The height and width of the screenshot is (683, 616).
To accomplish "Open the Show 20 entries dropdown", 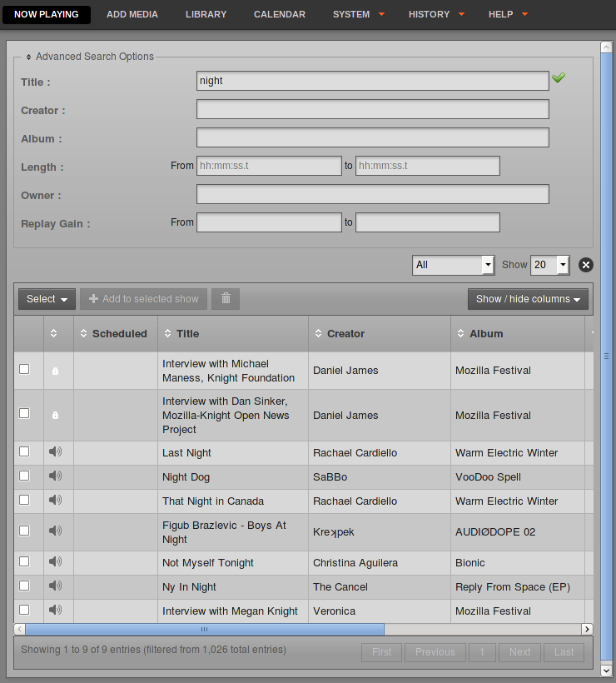I will (550, 265).
